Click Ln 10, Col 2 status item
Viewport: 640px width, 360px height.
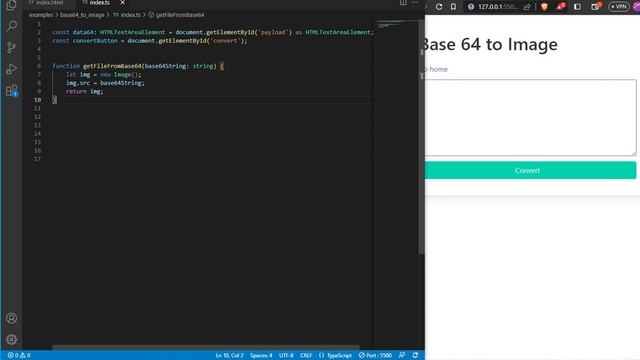coord(229,356)
